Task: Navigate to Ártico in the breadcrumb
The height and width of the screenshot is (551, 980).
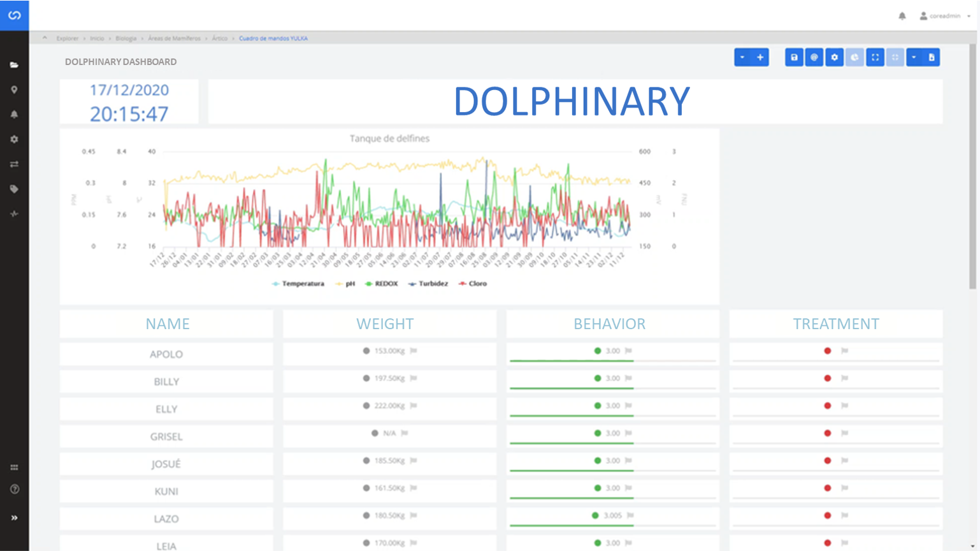Action: 220,38
